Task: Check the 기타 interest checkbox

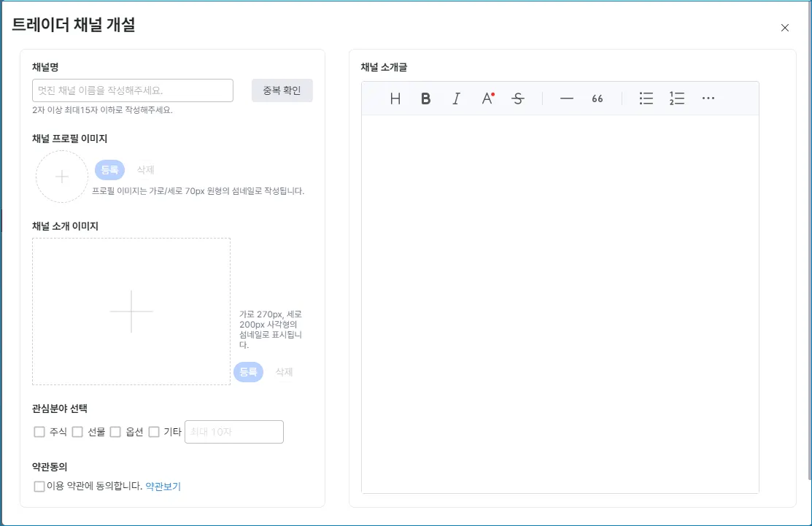Action: click(x=154, y=432)
